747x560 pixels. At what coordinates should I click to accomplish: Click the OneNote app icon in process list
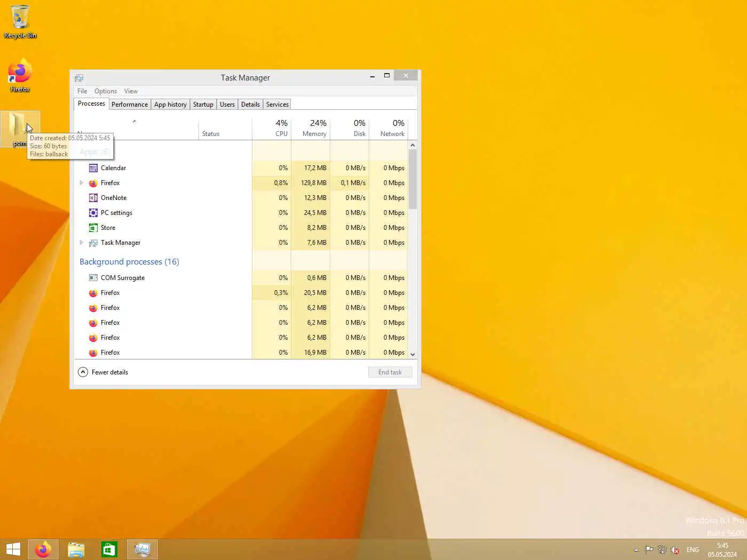tap(93, 198)
